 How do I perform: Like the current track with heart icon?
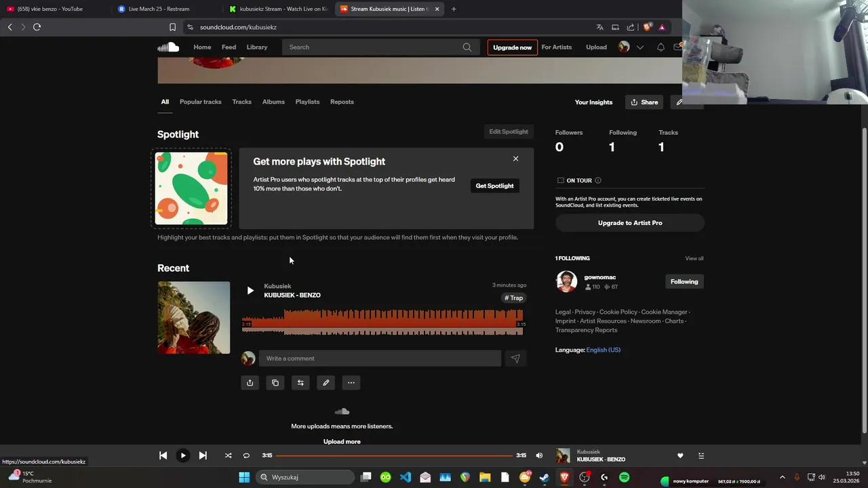[x=680, y=455]
